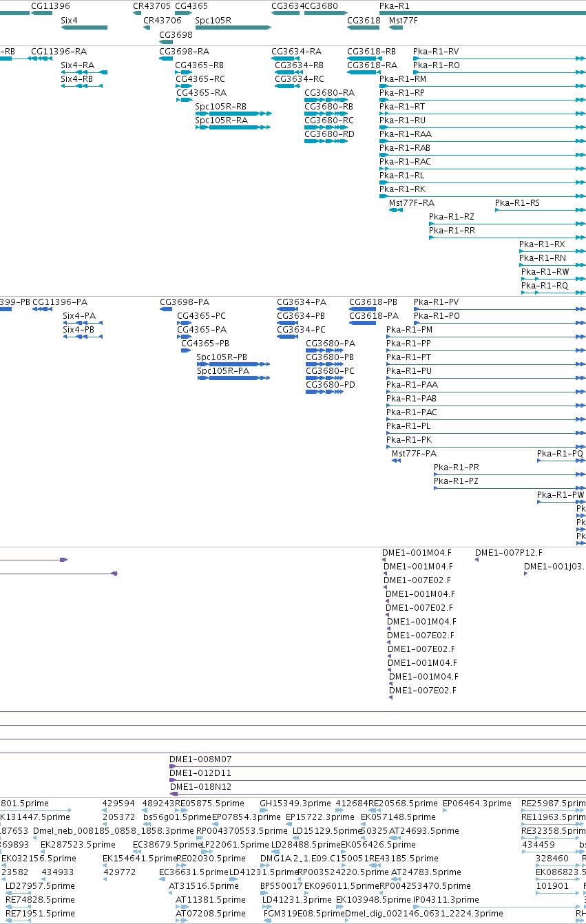Select transcript Pka-R1-RAC

(x=405, y=162)
